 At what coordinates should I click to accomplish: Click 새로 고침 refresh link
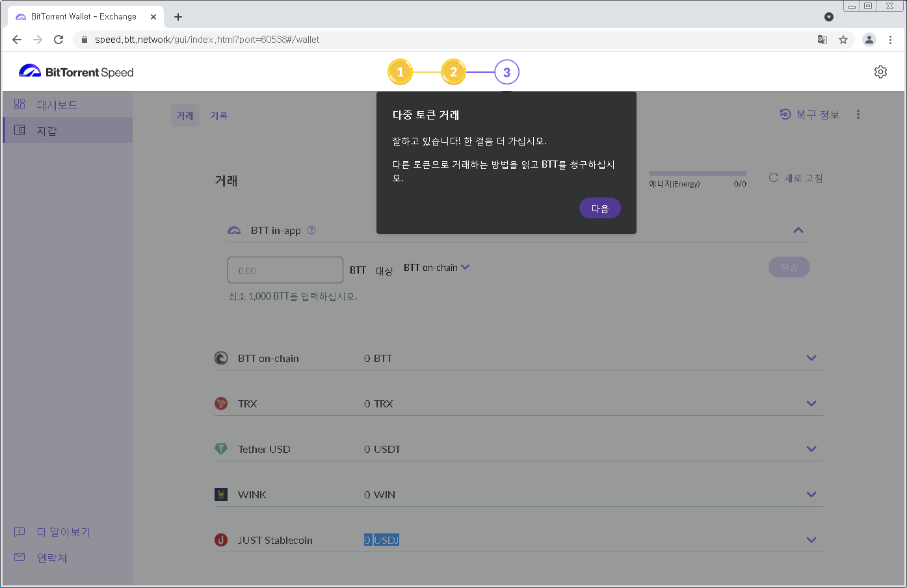coord(796,178)
